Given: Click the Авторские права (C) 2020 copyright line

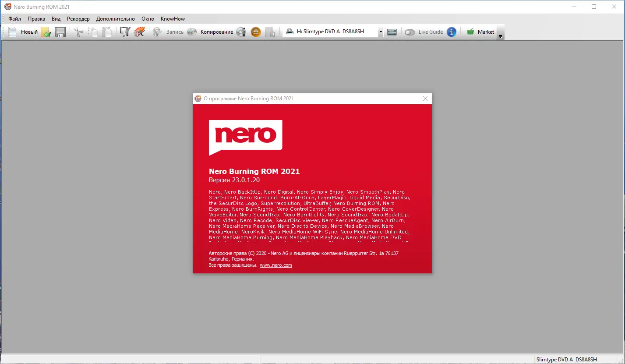Looking at the screenshot, I should [304, 256].
